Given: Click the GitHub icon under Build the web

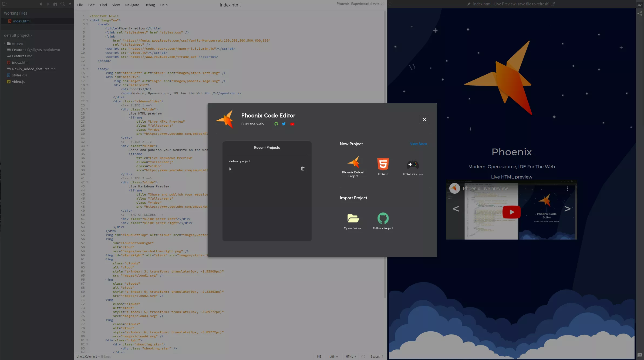Looking at the screenshot, I should click(x=276, y=124).
